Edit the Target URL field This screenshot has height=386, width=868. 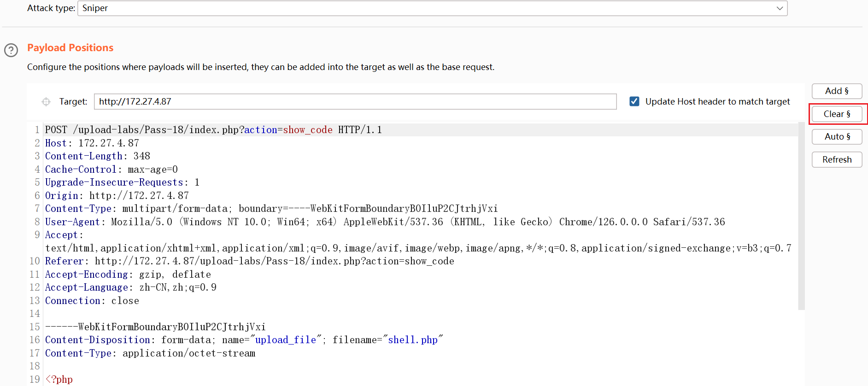[355, 101]
